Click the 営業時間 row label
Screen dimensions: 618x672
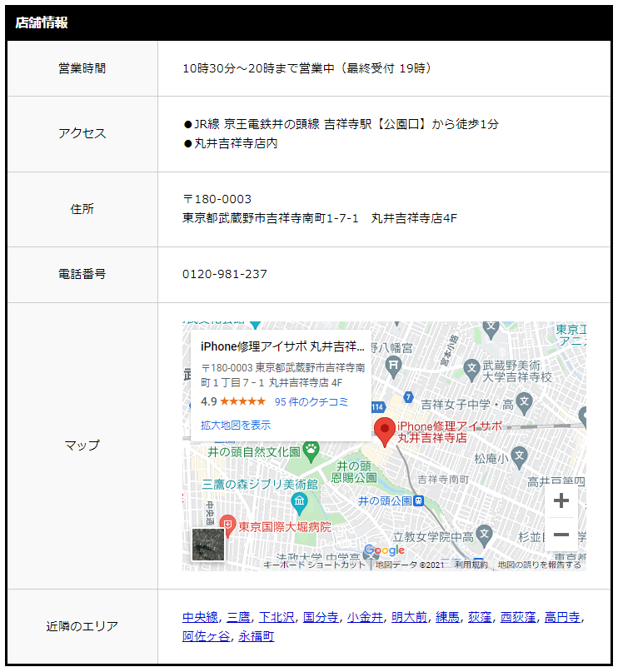[x=82, y=68]
